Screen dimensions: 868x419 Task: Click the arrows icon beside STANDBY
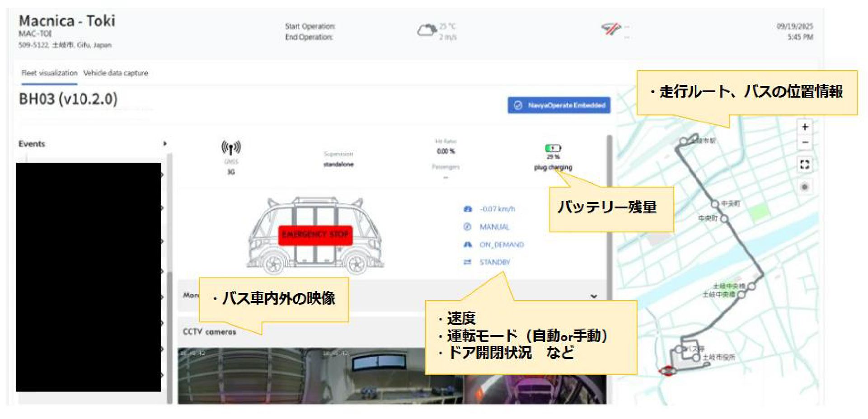(467, 262)
